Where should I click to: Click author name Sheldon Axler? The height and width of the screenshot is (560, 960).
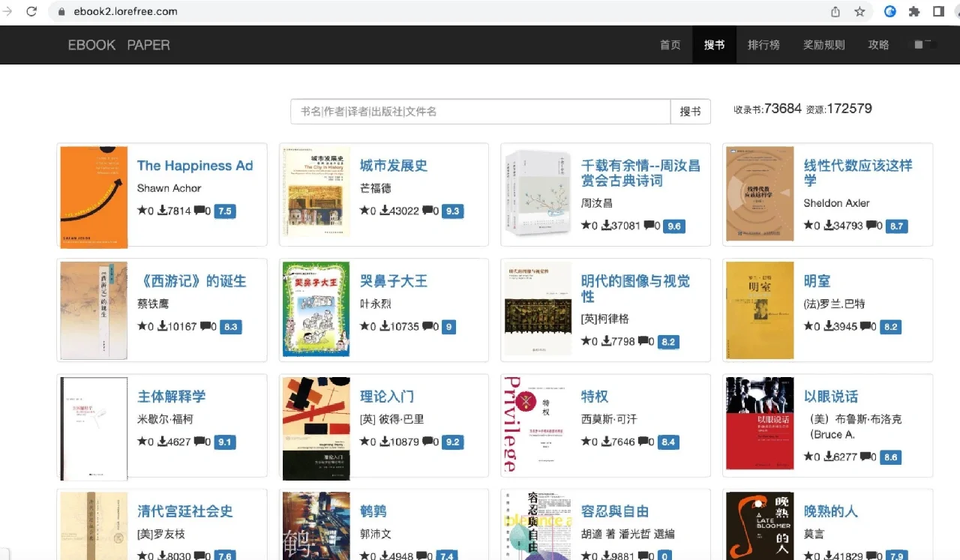[836, 203]
